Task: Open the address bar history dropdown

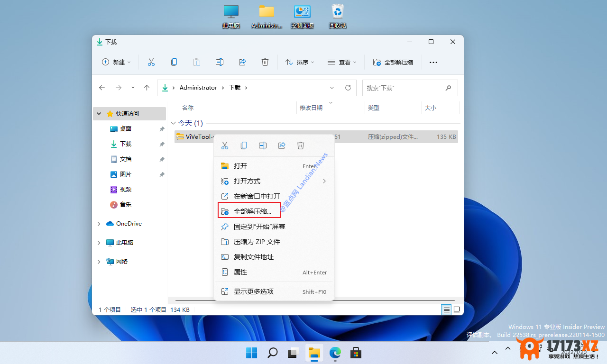Action: click(332, 88)
